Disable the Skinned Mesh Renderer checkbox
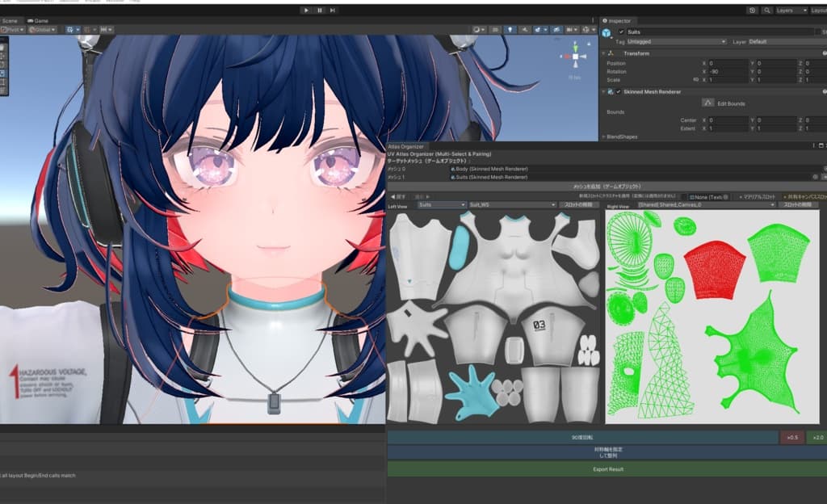827x504 pixels. pyautogui.click(x=619, y=92)
